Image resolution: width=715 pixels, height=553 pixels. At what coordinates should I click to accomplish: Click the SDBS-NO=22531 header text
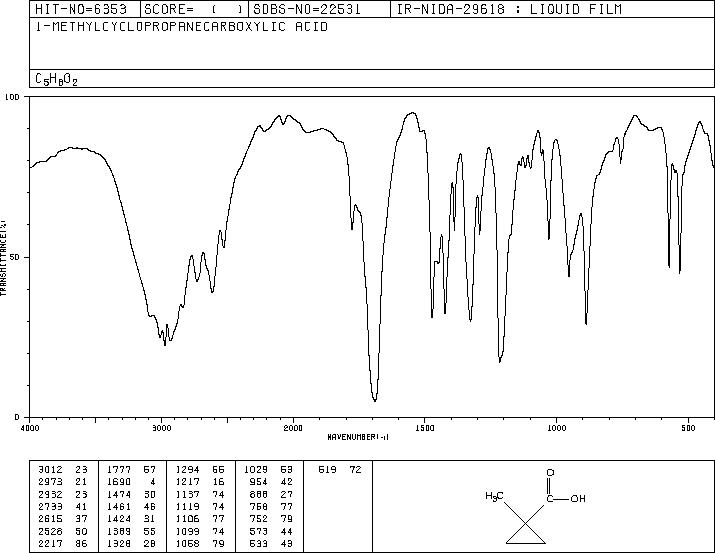point(307,9)
